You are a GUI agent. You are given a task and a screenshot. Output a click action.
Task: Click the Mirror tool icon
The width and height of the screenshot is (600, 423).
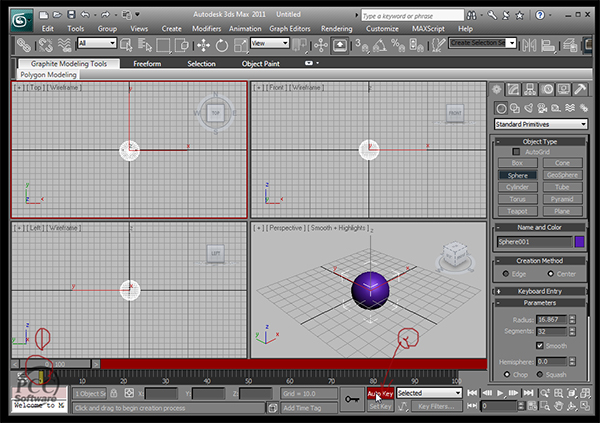pos(529,45)
